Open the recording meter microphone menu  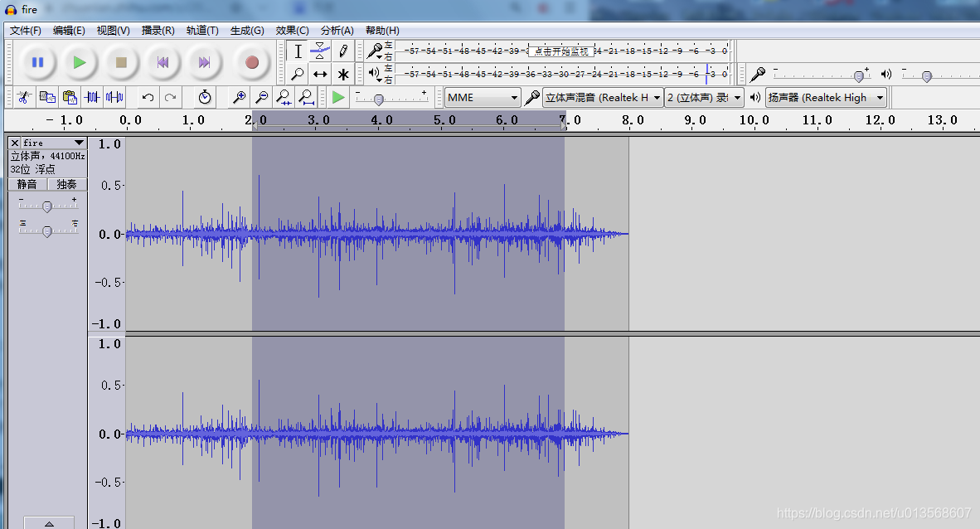375,51
